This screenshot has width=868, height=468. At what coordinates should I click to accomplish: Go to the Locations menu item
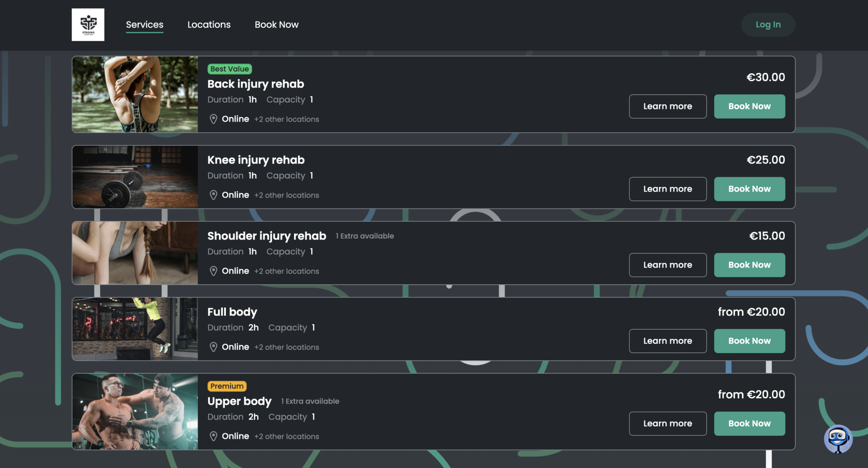click(x=209, y=25)
